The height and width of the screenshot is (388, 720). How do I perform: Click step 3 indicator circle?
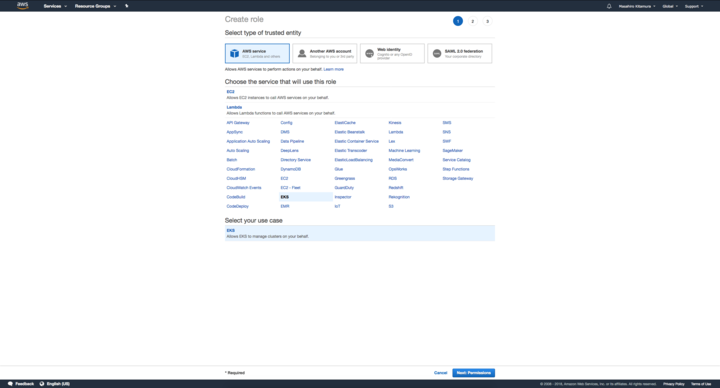click(x=487, y=21)
